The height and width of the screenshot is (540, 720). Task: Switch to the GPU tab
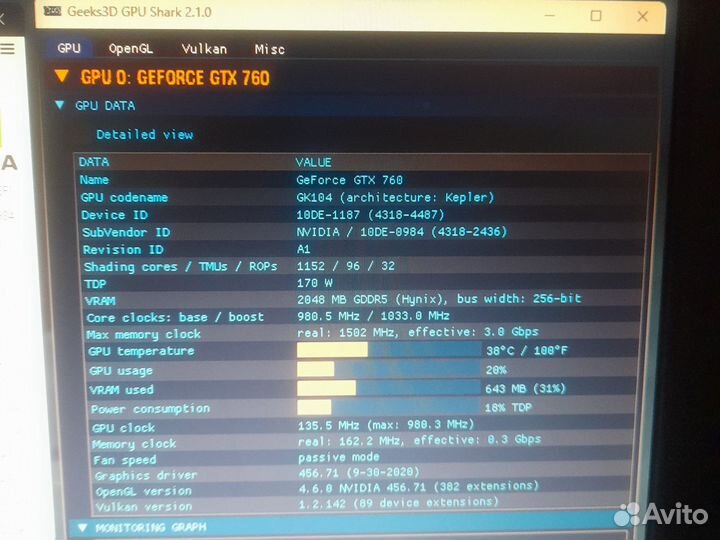point(69,49)
